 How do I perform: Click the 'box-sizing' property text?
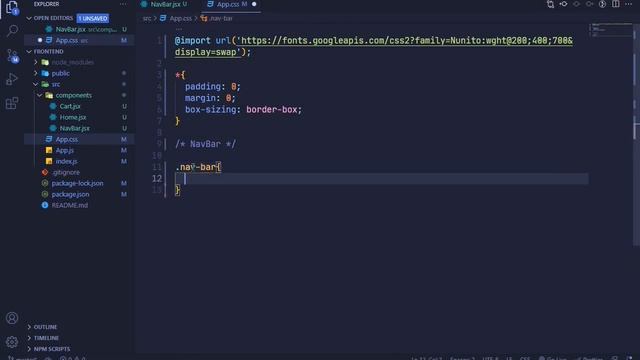click(212, 109)
